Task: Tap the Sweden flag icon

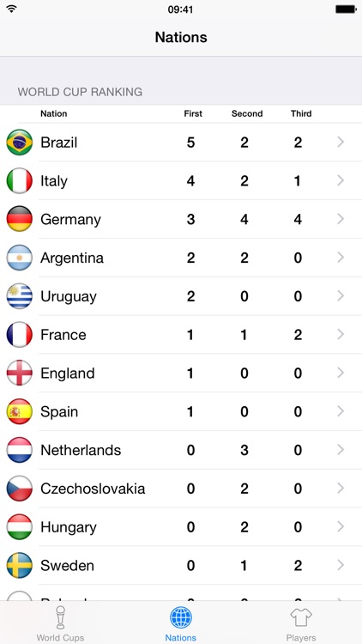Action: (19, 566)
